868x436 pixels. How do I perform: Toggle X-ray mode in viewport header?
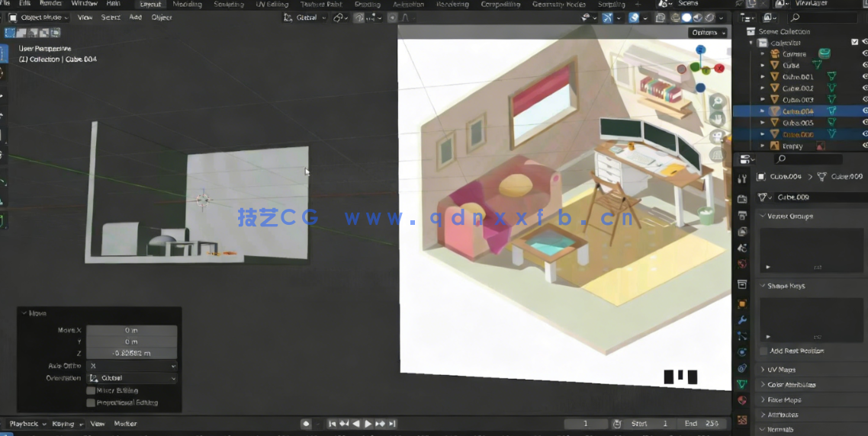click(660, 18)
